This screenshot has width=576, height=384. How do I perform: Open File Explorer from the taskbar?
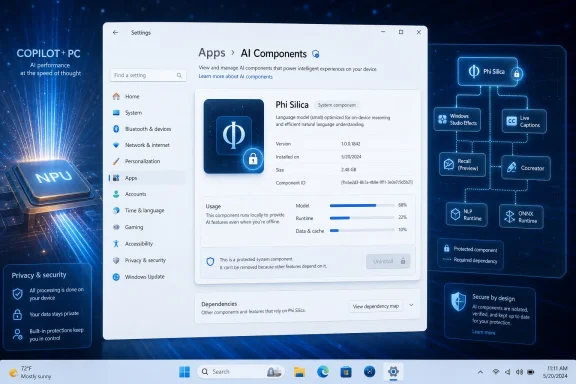[300, 372]
